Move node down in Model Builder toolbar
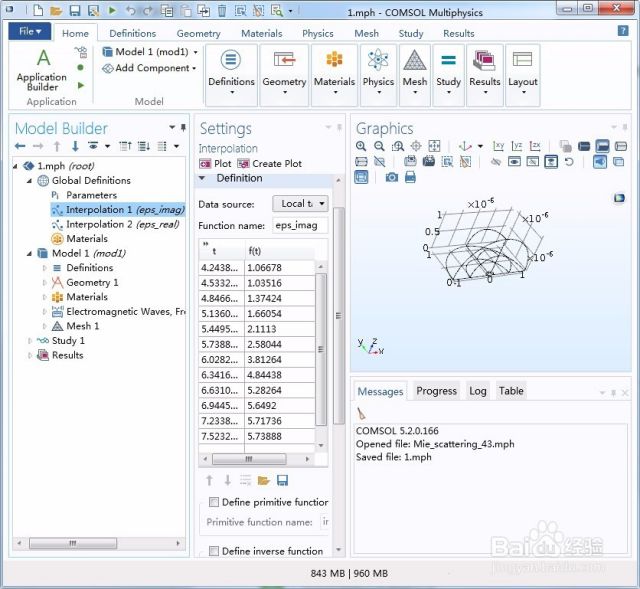The image size is (640, 589). point(75,146)
